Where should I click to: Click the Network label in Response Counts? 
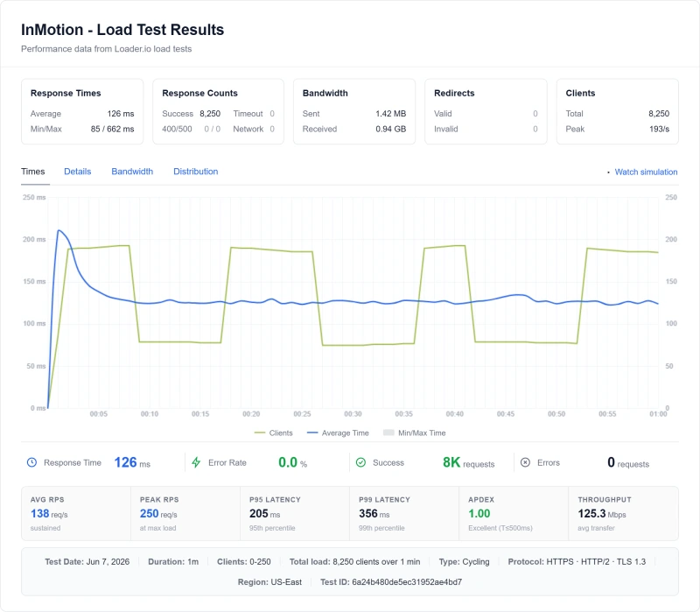point(248,129)
